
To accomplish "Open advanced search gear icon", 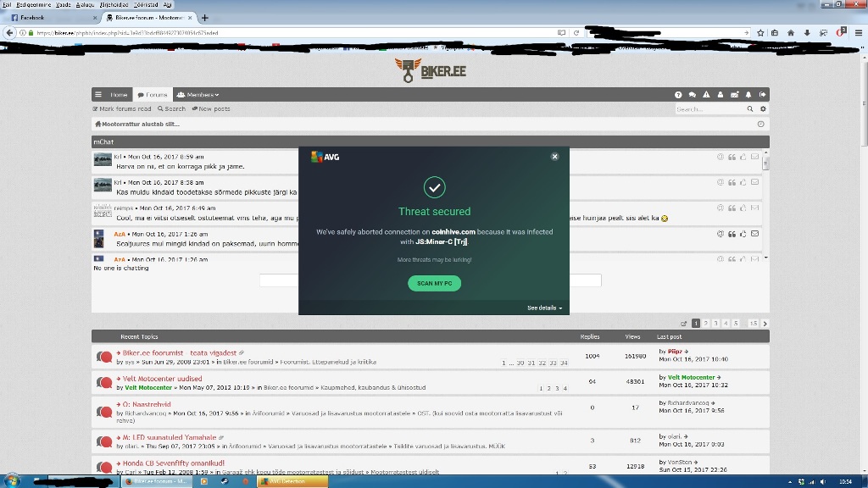I will click(x=763, y=109).
